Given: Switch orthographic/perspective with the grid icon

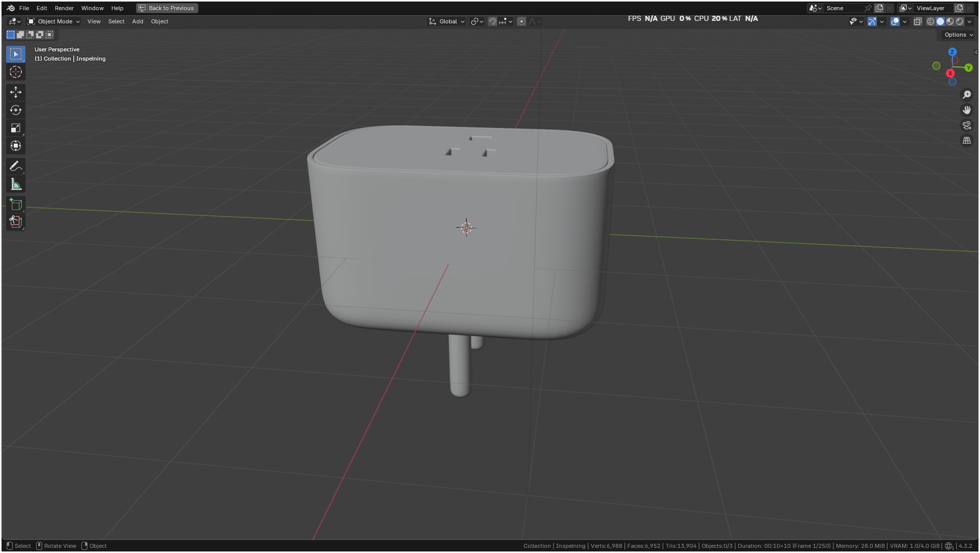Looking at the screenshot, I should [x=967, y=141].
